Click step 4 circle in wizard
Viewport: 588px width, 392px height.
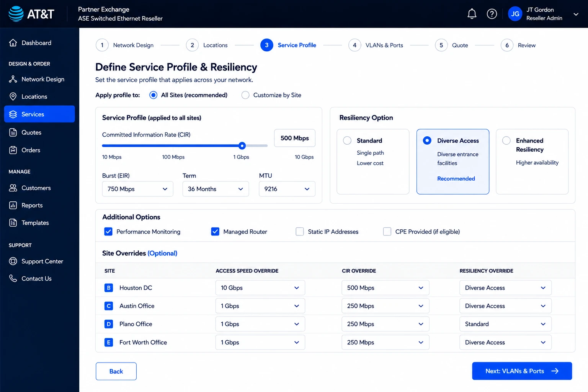(x=354, y=45)
